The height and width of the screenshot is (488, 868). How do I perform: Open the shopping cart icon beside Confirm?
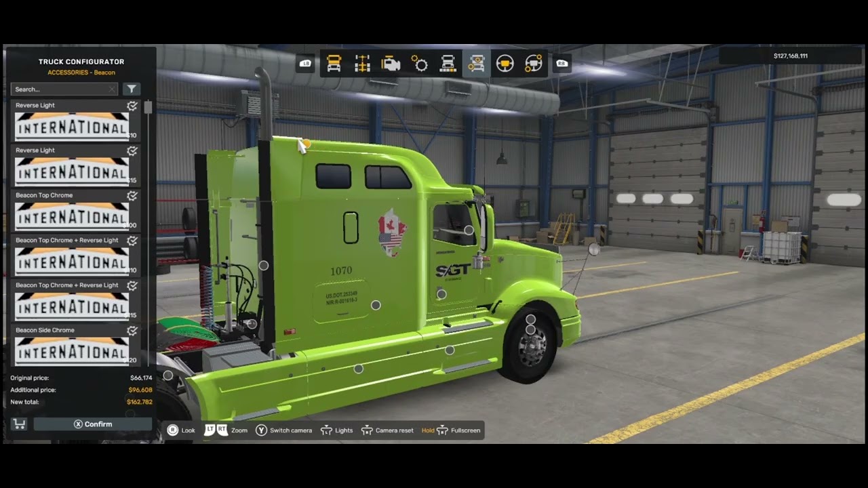(19, 424)
